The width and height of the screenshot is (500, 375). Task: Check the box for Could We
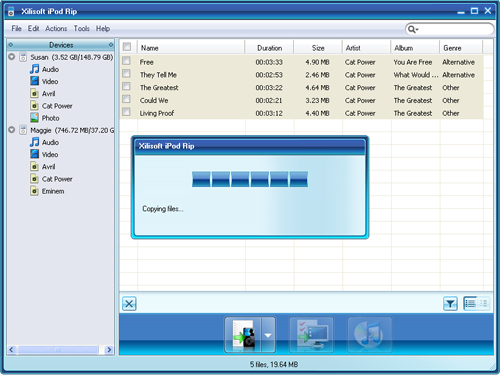point(126,99)
